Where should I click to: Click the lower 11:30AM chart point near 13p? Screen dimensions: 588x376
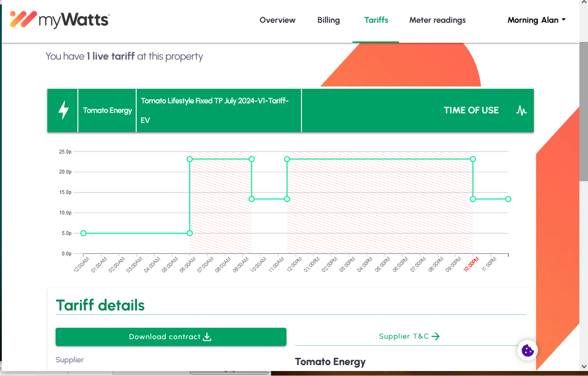(287, 199)
